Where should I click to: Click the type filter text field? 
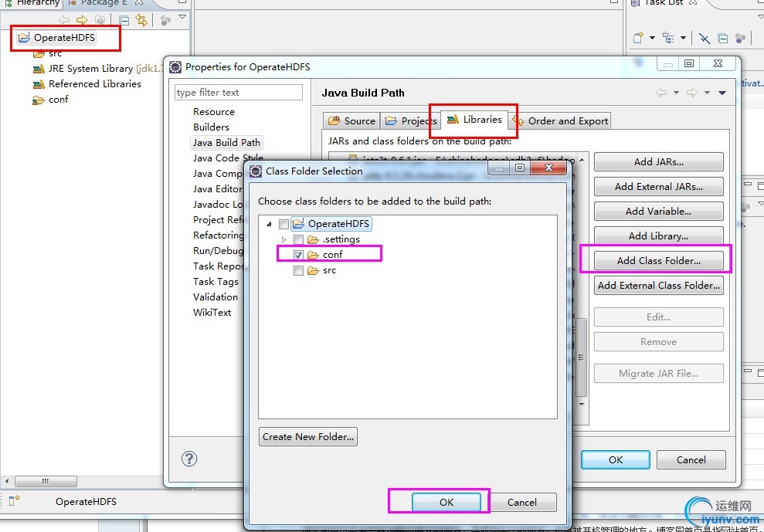(238, 93)
